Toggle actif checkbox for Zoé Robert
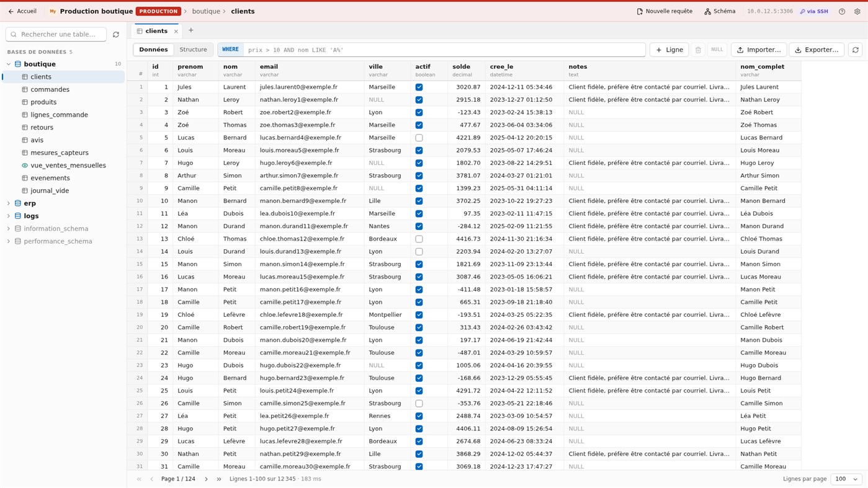 pyautogui.click(x=419, y=112)
